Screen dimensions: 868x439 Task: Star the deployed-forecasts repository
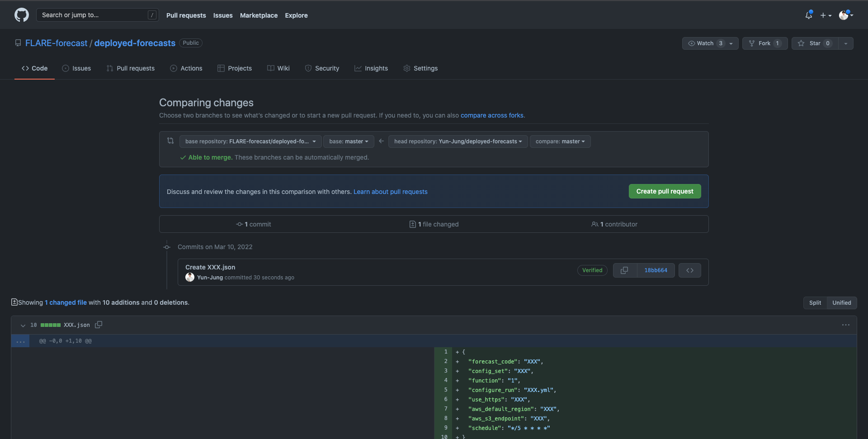pyautogui.click(x=815, y=43)
